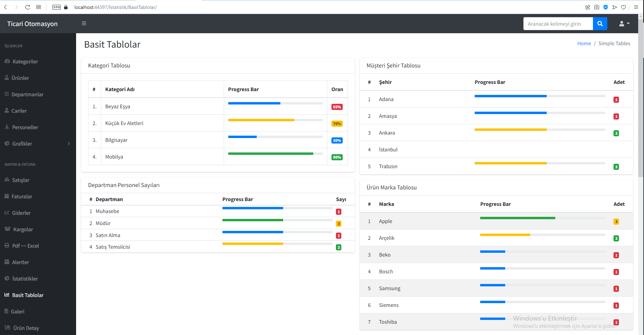
Task: Click the browser VPN badge
Action: click(x=57, y=7)
